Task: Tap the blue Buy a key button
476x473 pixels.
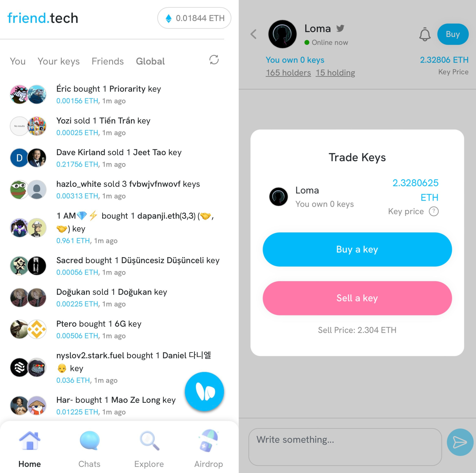Action: point(357,249)
